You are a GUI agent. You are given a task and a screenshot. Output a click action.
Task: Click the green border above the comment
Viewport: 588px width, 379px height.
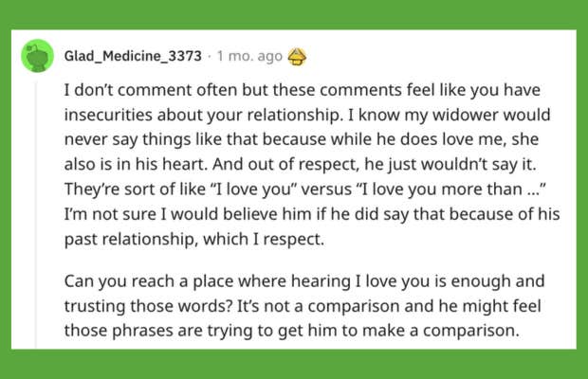click(294, 13)
